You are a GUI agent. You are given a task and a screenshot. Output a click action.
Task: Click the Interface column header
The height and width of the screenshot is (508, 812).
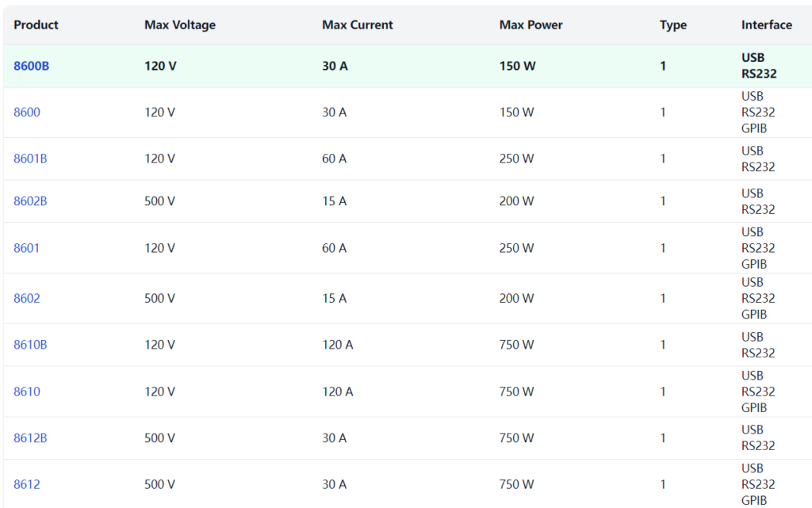(x=766, y=25)
